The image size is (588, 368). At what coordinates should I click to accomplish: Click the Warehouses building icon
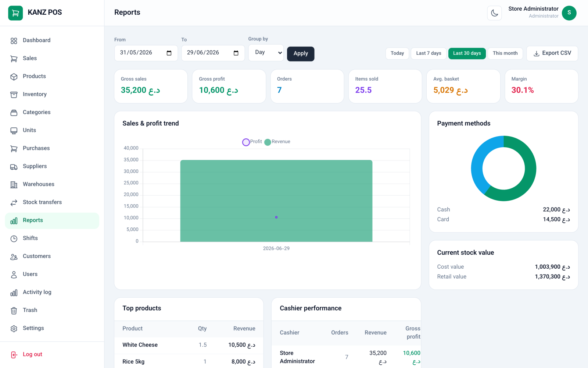click(x=14, y=185)
